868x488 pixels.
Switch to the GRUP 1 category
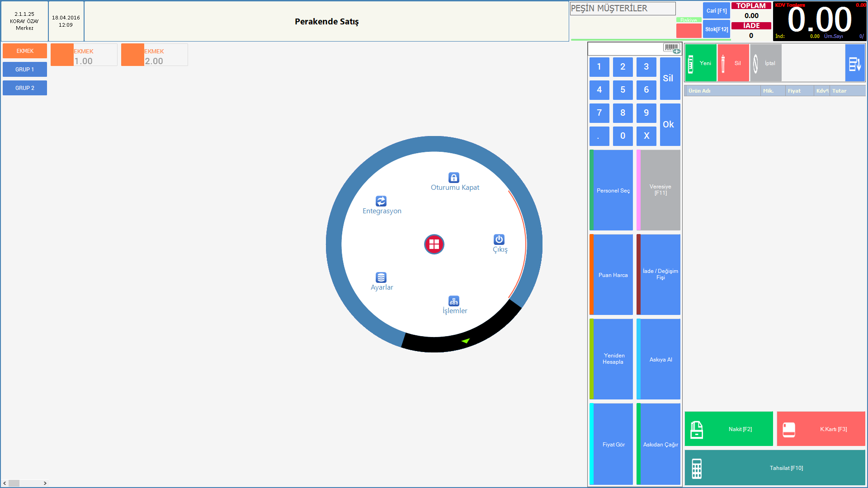[x=25, y=70]
